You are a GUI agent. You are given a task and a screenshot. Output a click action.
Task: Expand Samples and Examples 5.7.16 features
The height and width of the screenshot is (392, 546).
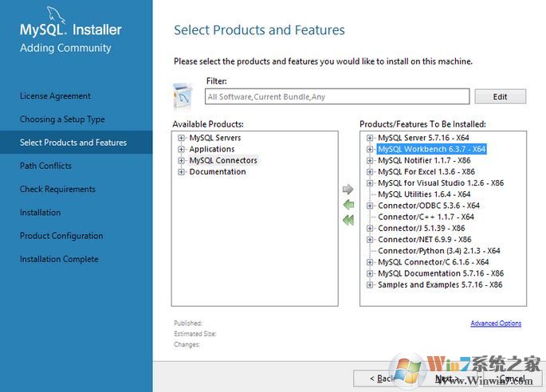pyautogui.click(x=370, y=284)
